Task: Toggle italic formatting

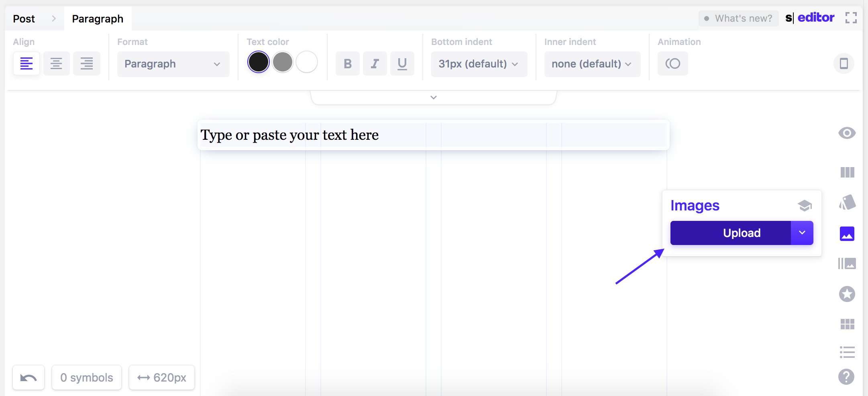Action: tap(375, 63)
